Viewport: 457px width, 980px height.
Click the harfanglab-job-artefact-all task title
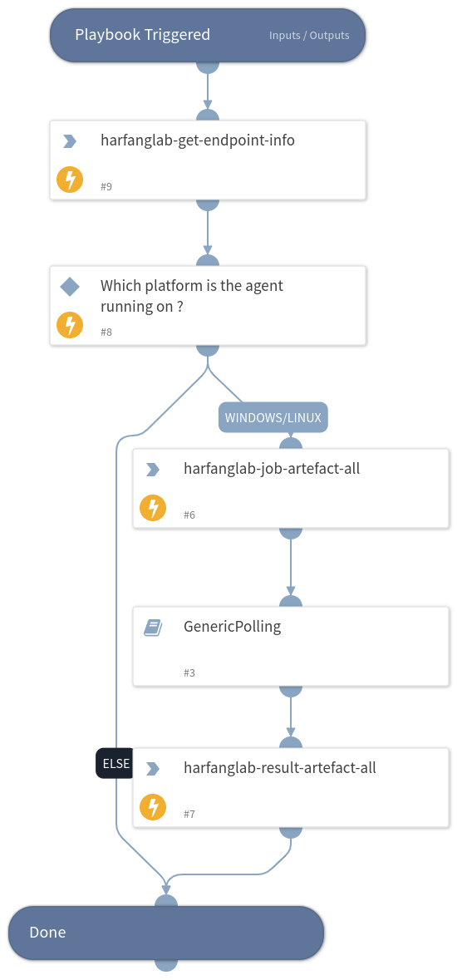pos(272,468)
